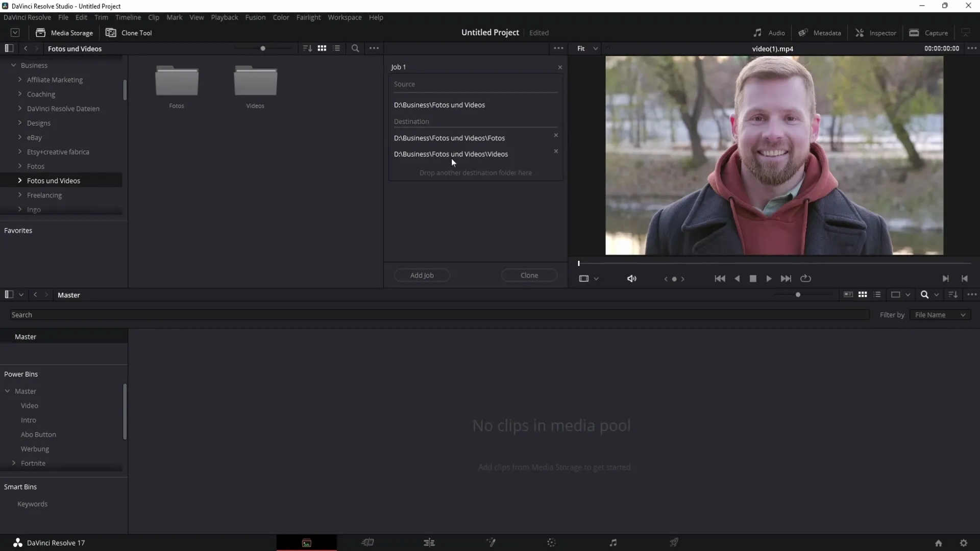Screen dimensions: 980x551
Task: Open the Fairlight menu
Action: point(308,17)
